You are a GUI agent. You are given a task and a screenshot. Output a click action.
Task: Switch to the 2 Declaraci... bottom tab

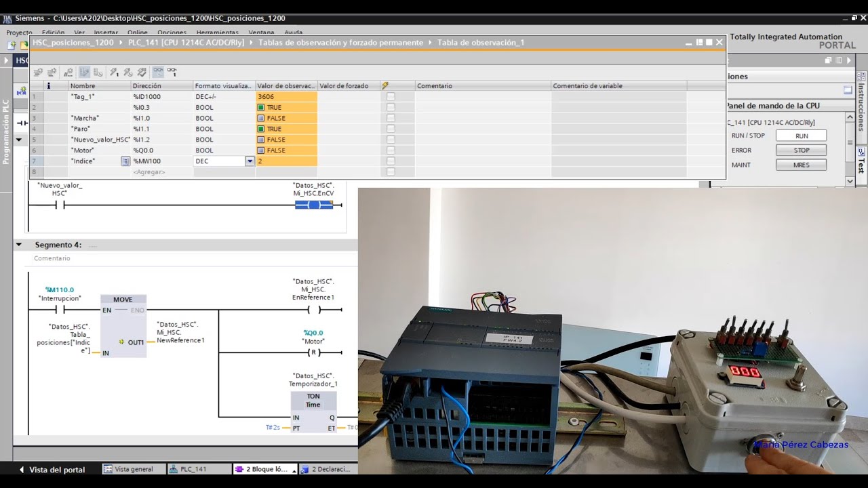(x=330, y=469)
